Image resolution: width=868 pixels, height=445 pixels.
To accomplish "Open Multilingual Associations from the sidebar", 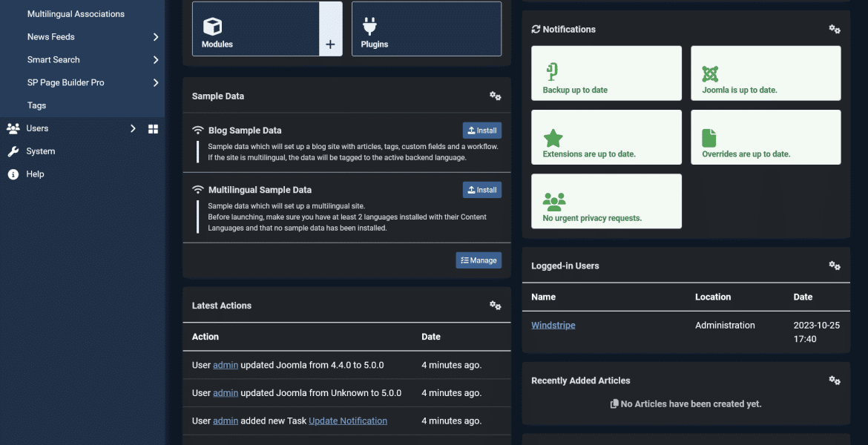I will pos(76,13).
